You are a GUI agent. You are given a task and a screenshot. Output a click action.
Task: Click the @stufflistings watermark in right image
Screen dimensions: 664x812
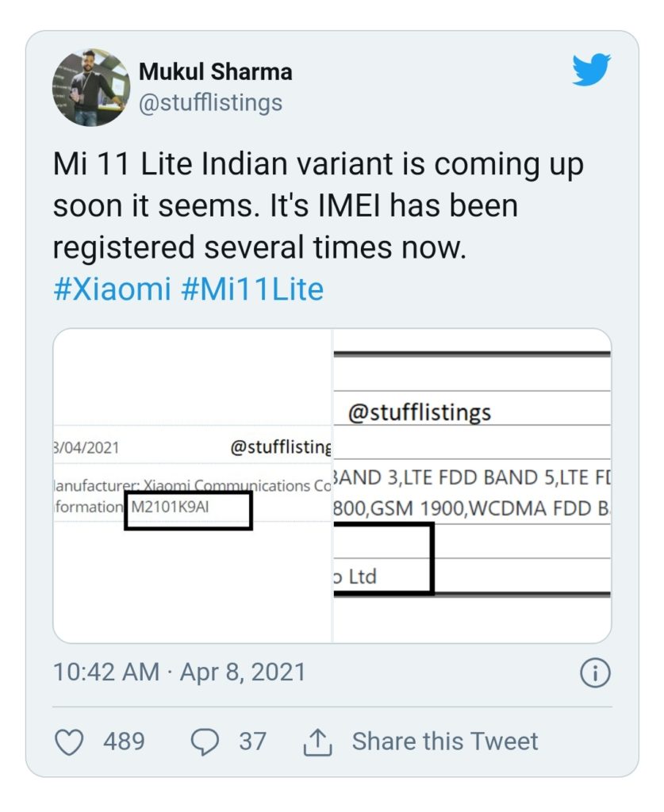coord(420,412)
